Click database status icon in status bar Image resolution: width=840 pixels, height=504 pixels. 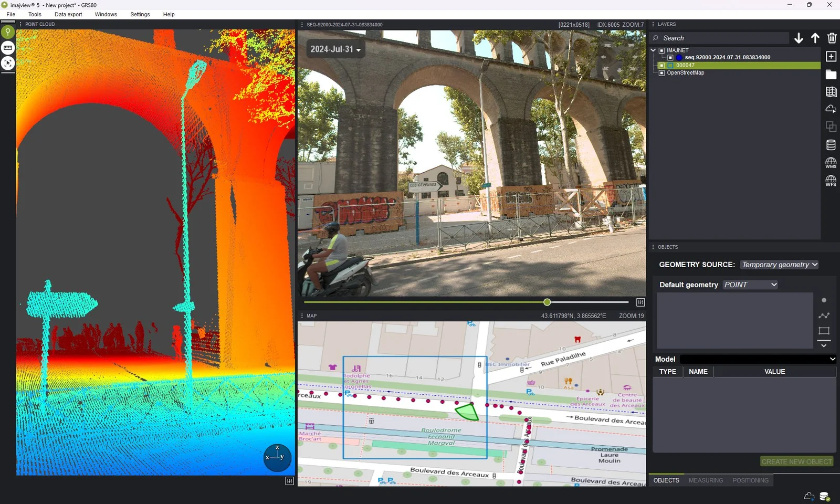pyautogui.click(x=825, y=496)
